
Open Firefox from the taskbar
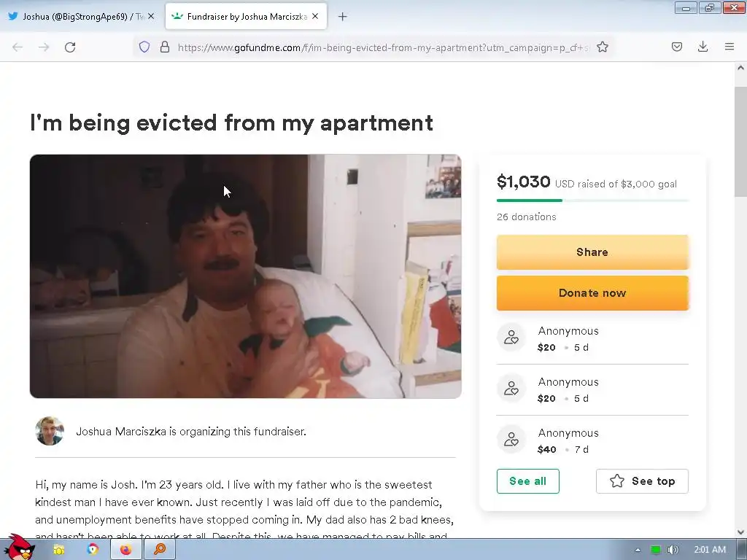pyautogui.click(x=125, y=550)
